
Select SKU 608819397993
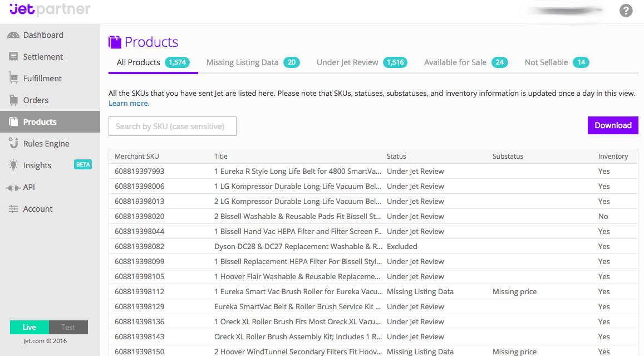pyautogui.click(x=139, y=171)
